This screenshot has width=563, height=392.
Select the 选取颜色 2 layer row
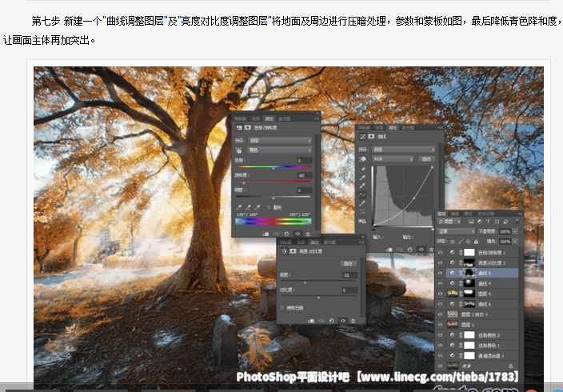477,335
